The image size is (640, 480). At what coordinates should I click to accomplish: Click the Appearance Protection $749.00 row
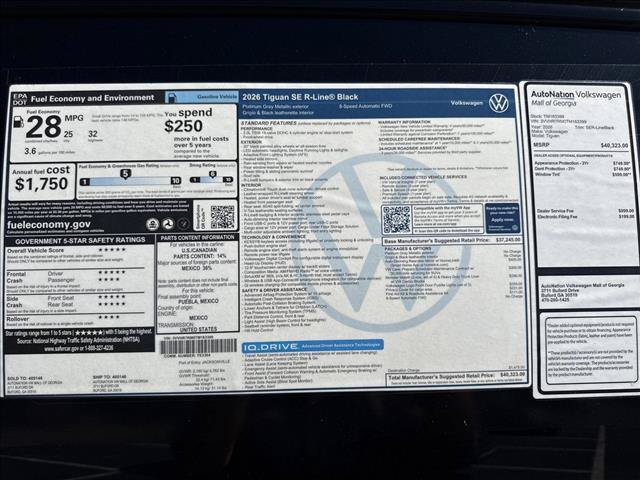click(582, 163)
